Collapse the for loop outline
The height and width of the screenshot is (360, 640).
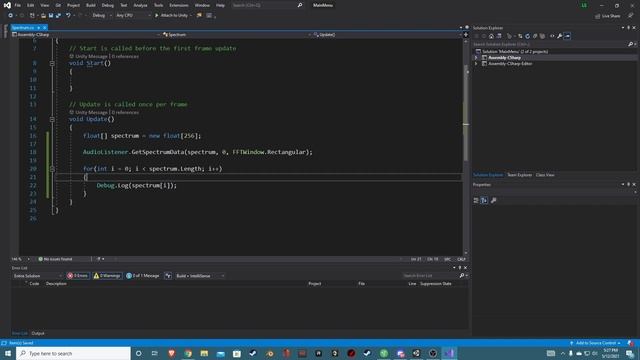pyautogui.click(x=52, y=169)
